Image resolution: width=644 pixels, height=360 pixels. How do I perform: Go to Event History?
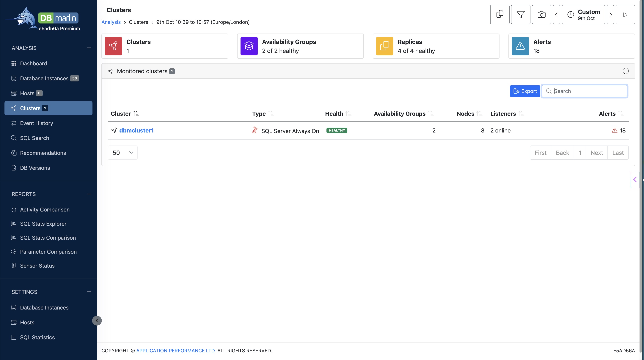(48, 123)
